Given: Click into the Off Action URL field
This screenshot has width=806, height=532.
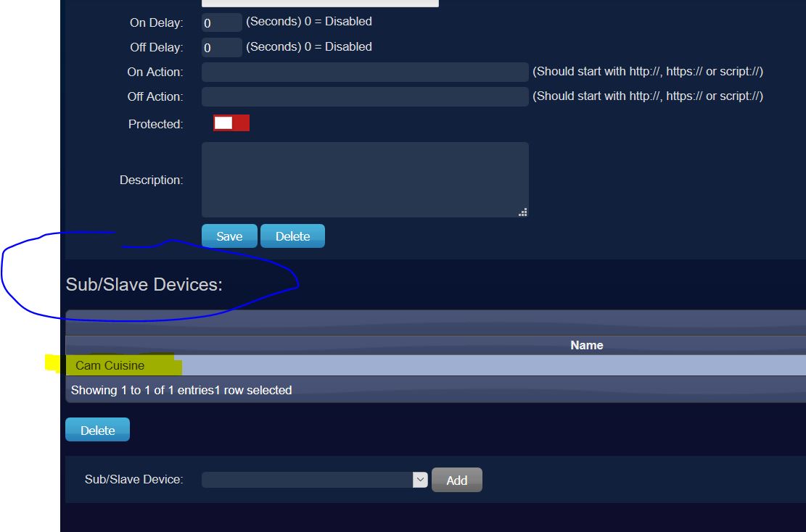Looking at the screenshot, I should tap(364, 96).
